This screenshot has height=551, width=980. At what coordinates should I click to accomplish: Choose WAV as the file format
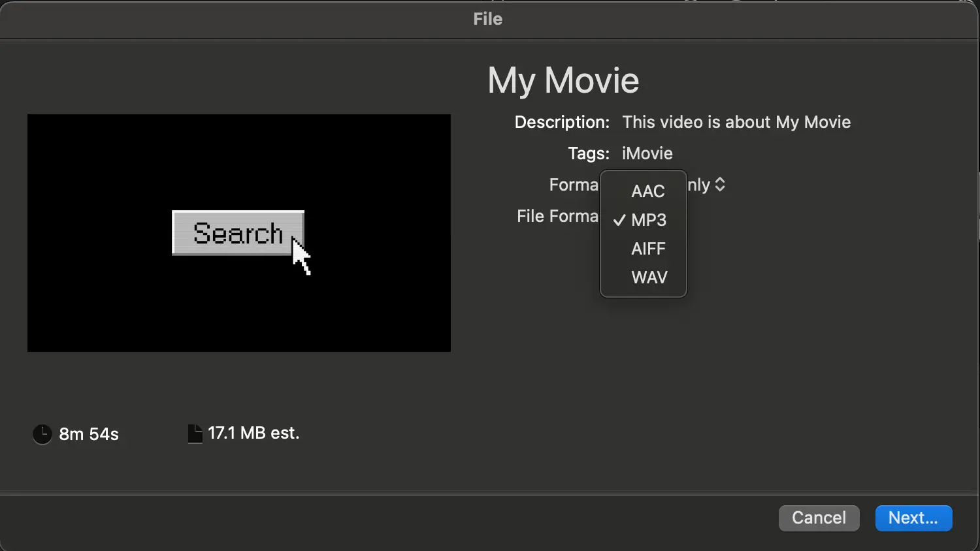(x=649, y=277)
